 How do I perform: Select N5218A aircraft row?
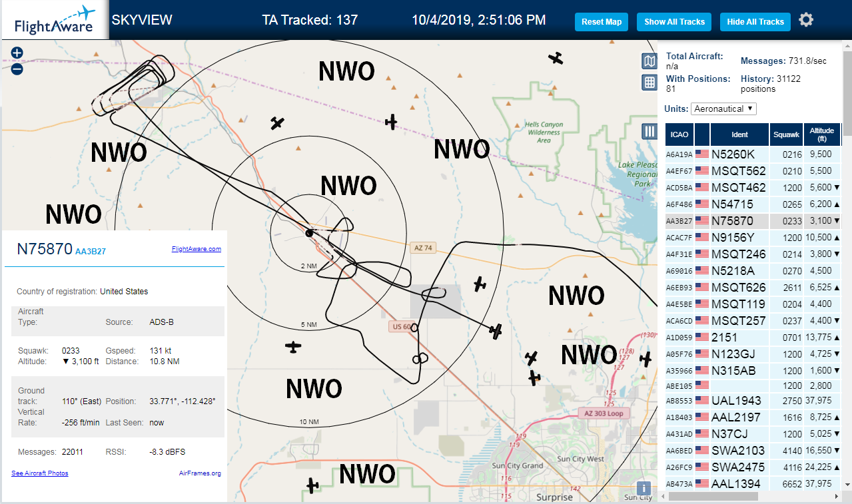[x=753, y=270]
